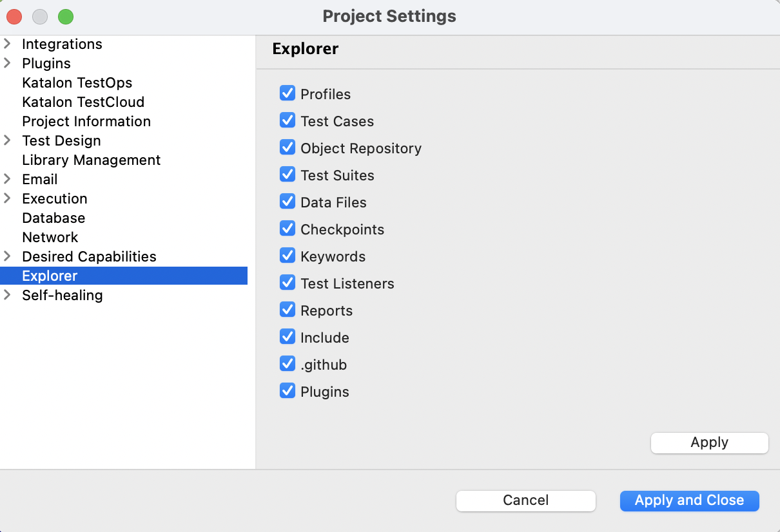Viewport: 780px width, 532px height.
Task: Open Katalon TestOps settings
Action: [77, 82]
